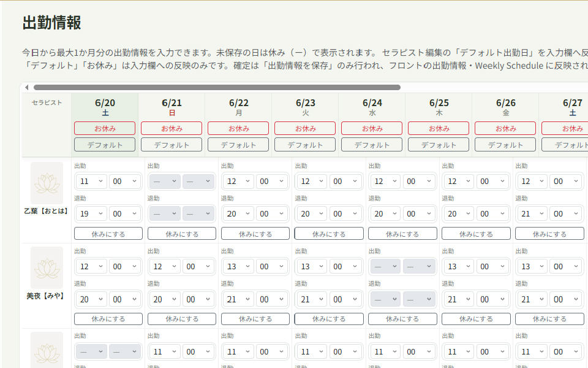Image resolution: width=588 pixels, height=368 pixels.
Task: Set 6/23 to お休み
Action: pos(305,128)
